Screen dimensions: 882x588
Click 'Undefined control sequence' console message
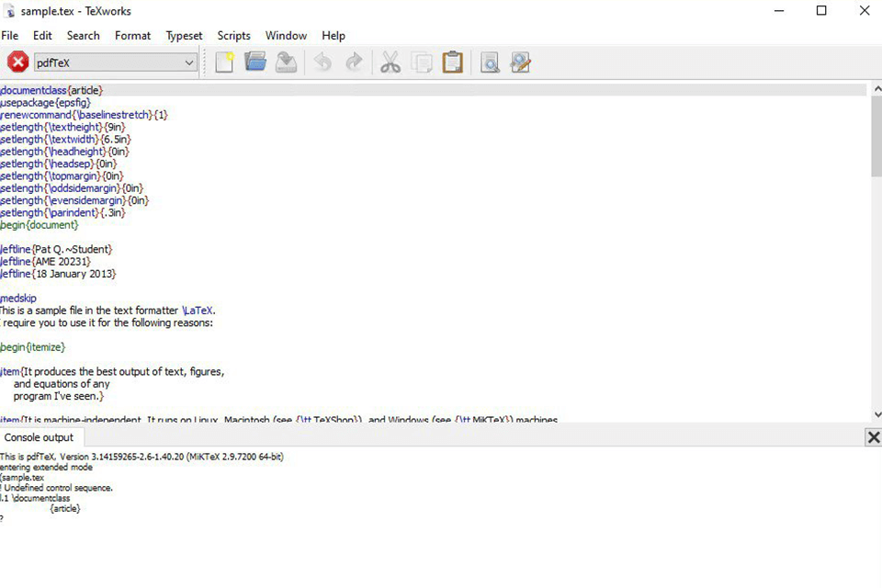tap(57, 488)
